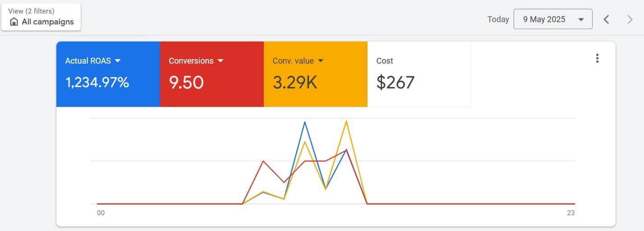Go to the previous day with left chevron
The height and width of the screenshot is (231, 644).
[607, 19]
